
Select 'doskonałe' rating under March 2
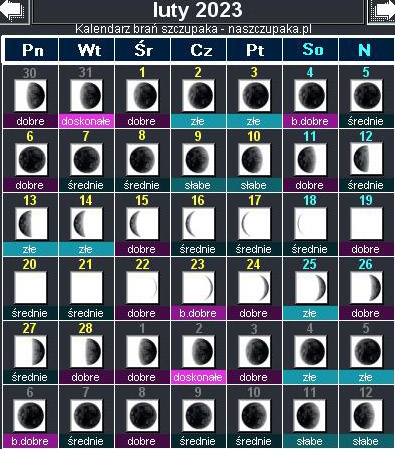(x=198, y=377)
